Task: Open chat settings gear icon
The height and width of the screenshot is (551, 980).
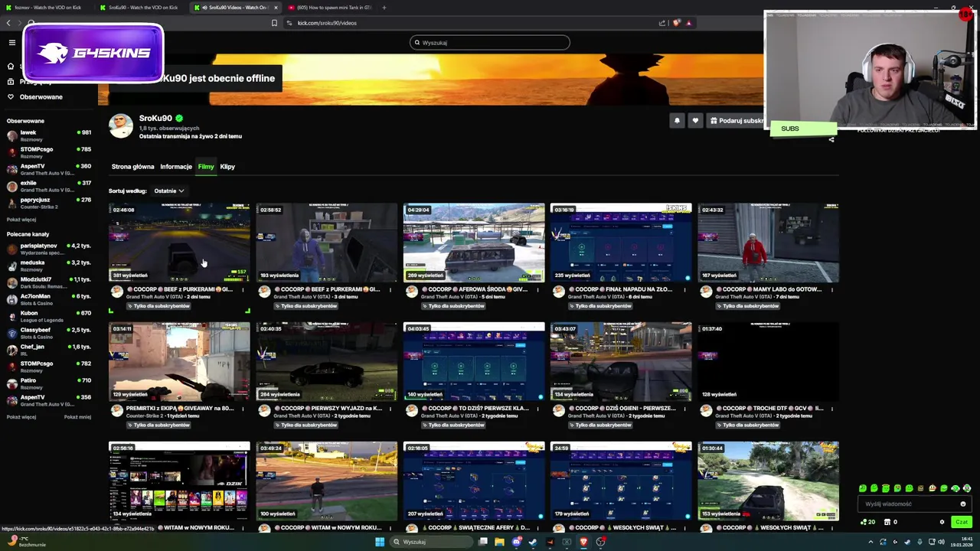Action: tap(942, 522)
